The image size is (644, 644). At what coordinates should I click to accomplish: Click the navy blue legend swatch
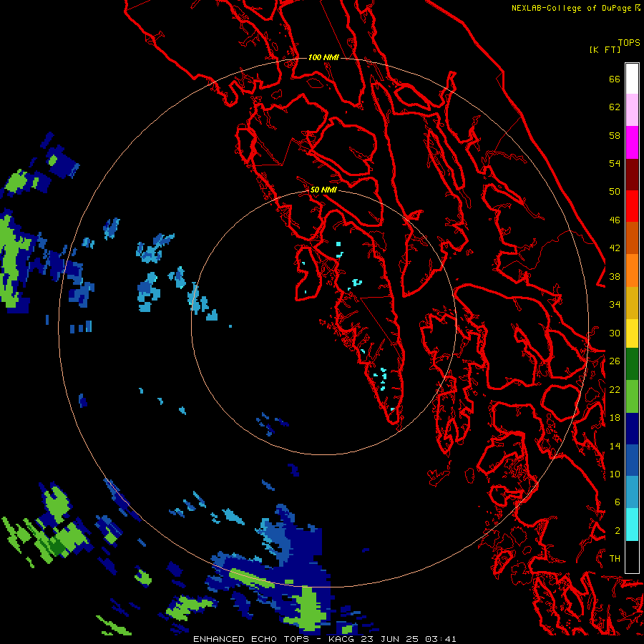coord(632,429)
